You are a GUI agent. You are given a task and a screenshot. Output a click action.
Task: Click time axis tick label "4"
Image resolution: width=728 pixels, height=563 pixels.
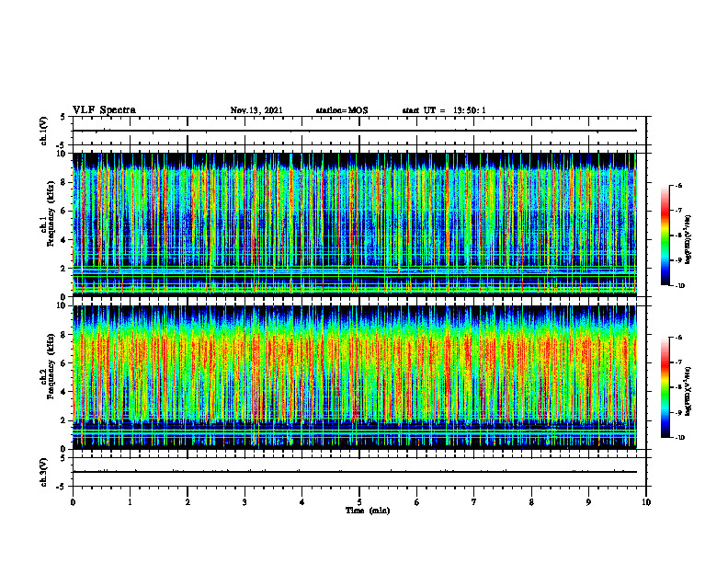click(x=302, y=502)
